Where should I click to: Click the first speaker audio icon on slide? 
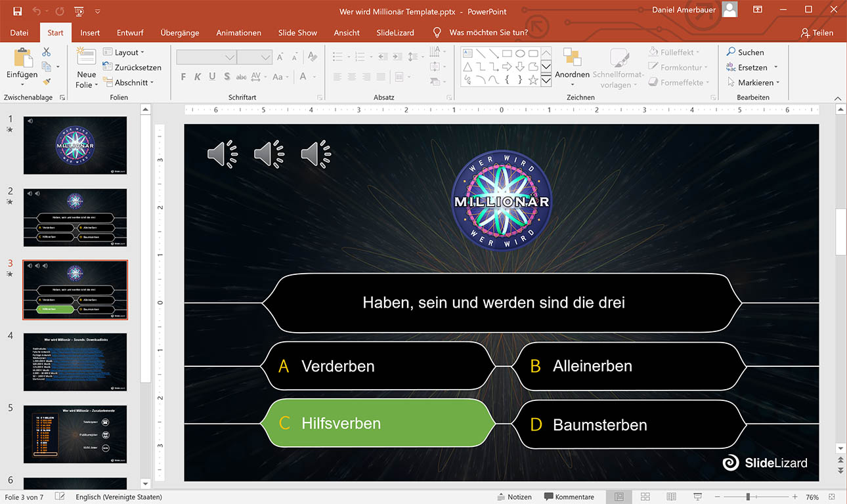click(223, 154)
